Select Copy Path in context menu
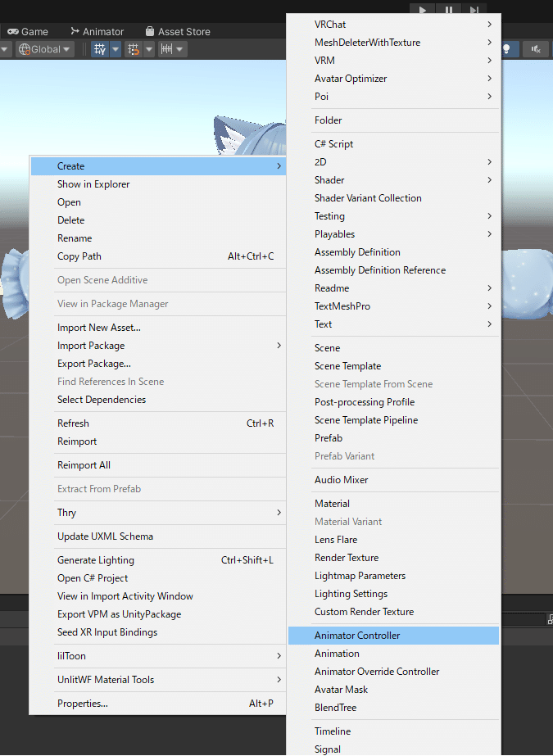 [159, 256]
